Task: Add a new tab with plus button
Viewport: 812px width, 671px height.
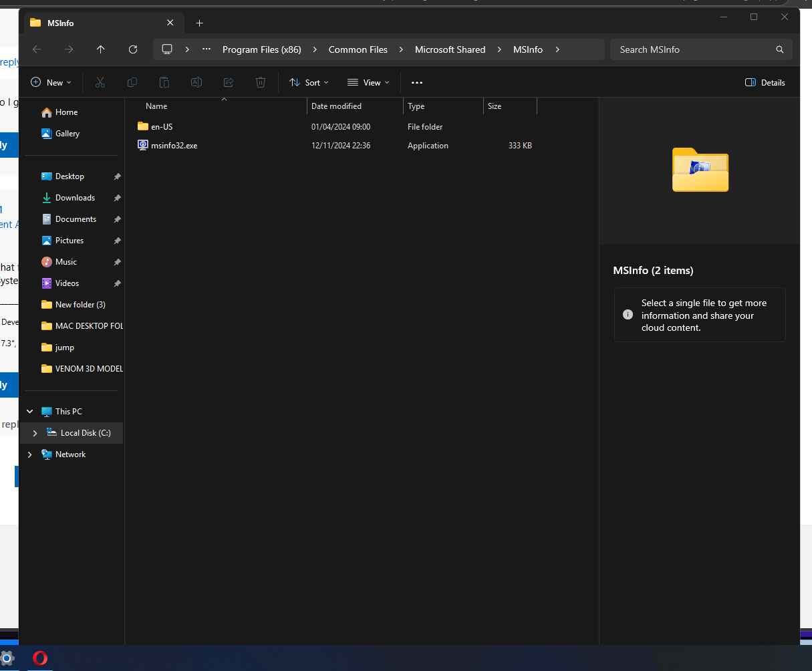Action: [x=199, y=23]
